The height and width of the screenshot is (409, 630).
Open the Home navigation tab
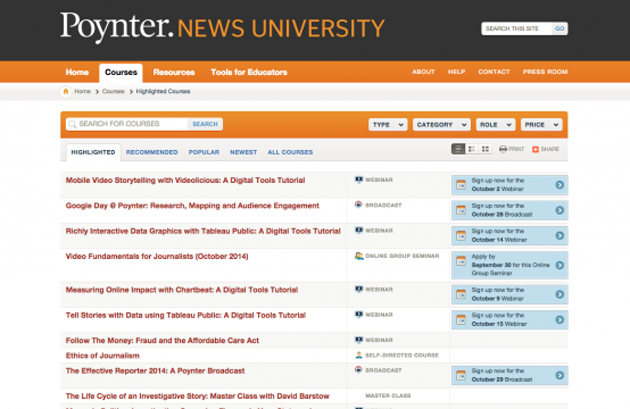[x=77, y=72]
